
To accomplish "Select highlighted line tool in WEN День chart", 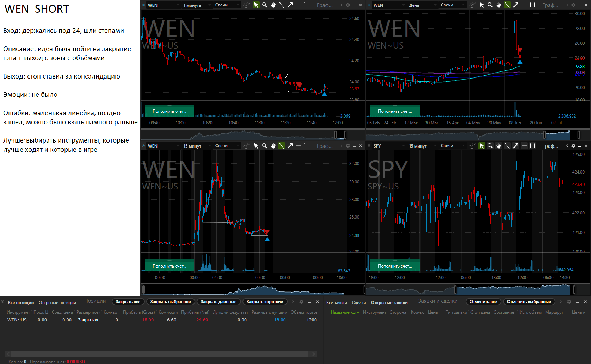I will (x=507, y=5).
